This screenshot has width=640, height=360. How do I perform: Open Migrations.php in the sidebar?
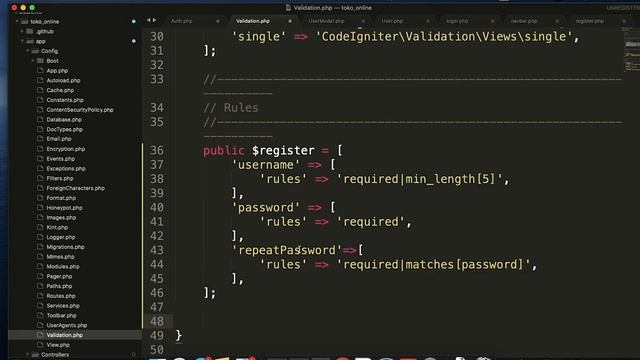pos(65,247)
